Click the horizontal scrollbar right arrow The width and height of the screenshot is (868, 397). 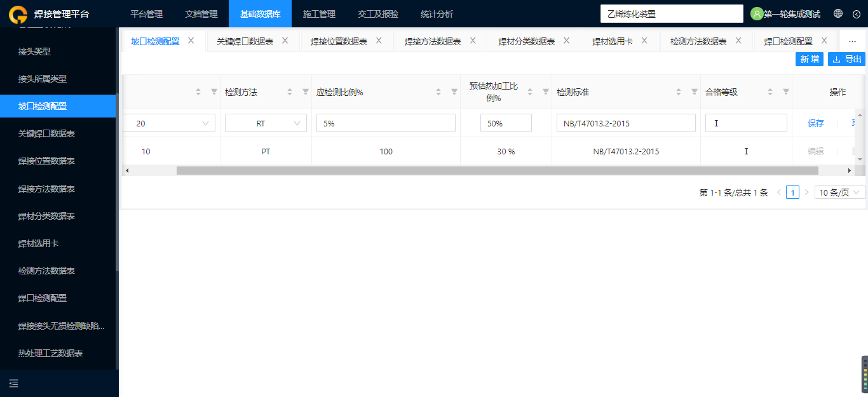click(850, 170)
